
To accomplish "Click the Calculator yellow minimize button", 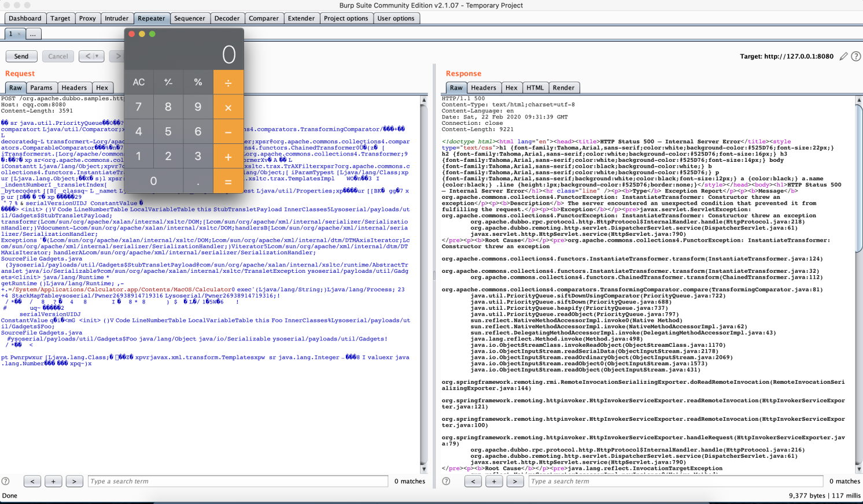I will click(142, 34).
